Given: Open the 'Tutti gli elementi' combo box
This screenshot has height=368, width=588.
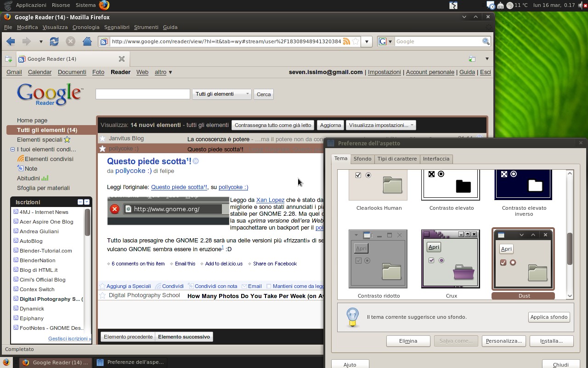Looking at the screenshot, I should point(221,94).
